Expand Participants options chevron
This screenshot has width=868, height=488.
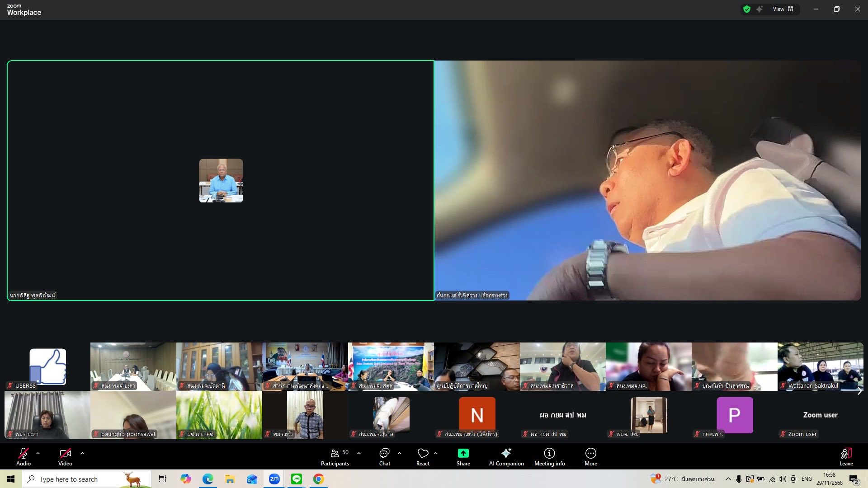coord(359,453)
